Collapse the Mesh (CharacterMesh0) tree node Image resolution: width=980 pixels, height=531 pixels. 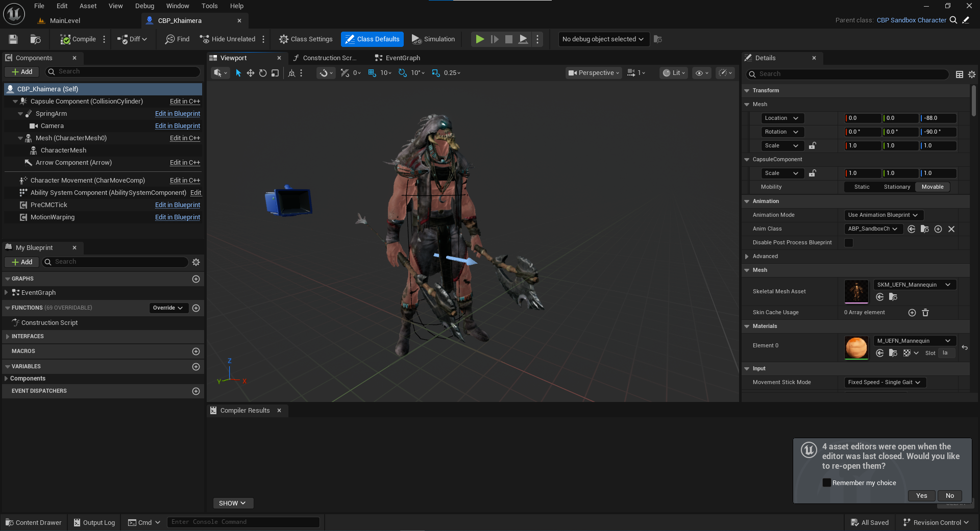[x=20, y=138]
